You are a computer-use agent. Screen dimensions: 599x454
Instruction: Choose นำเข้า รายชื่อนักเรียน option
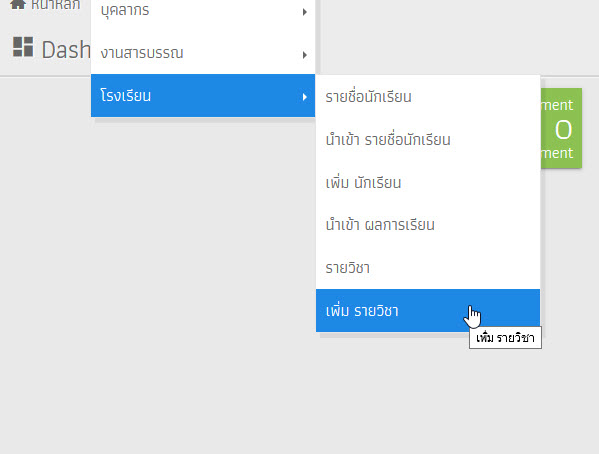click(428, 139)
